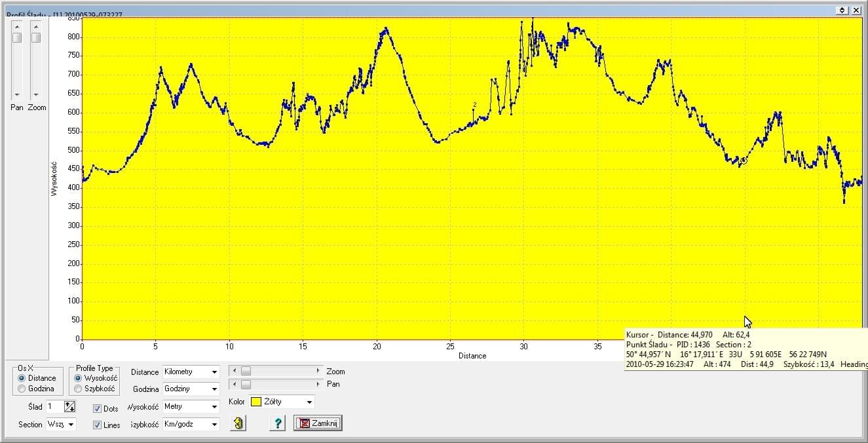The height and width of the screenshot is (443, 868).
Task: Click the Ślad number spinner icon
Action: point(69,407)
